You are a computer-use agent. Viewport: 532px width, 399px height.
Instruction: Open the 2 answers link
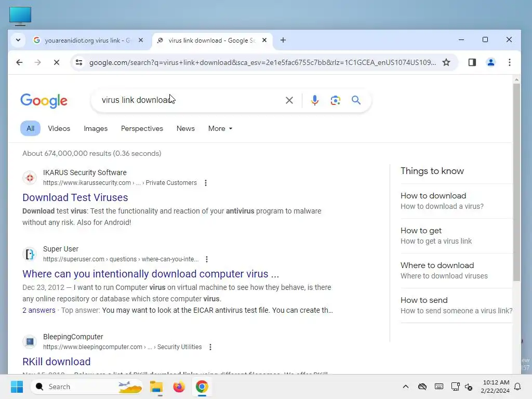tap(38, 310)
